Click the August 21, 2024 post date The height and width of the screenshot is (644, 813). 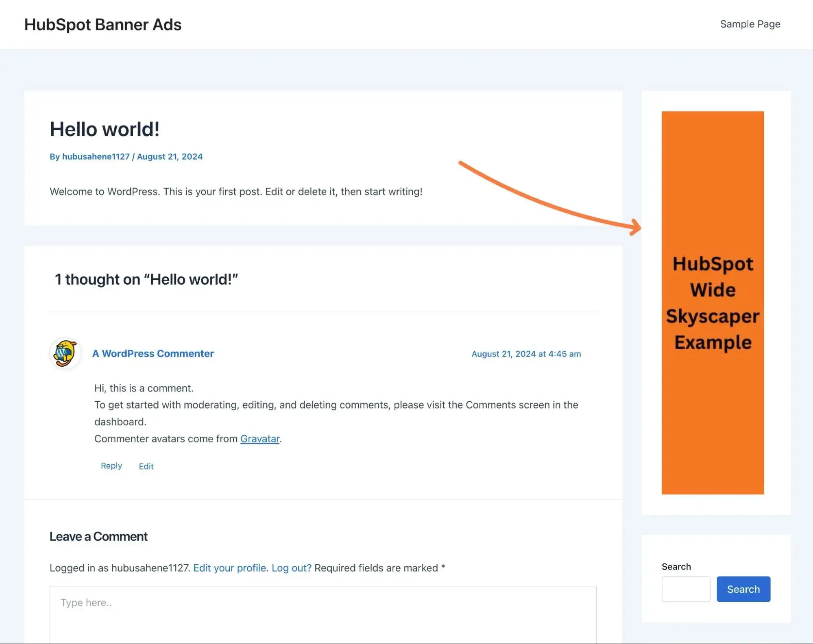point(170,157)
